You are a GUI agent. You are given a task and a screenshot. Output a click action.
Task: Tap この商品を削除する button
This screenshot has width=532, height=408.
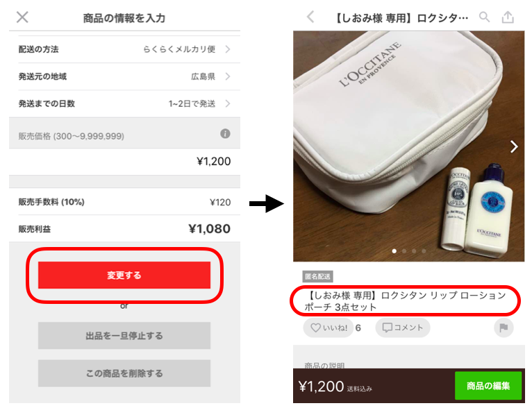pyautogui.click(x=124, y=373)
